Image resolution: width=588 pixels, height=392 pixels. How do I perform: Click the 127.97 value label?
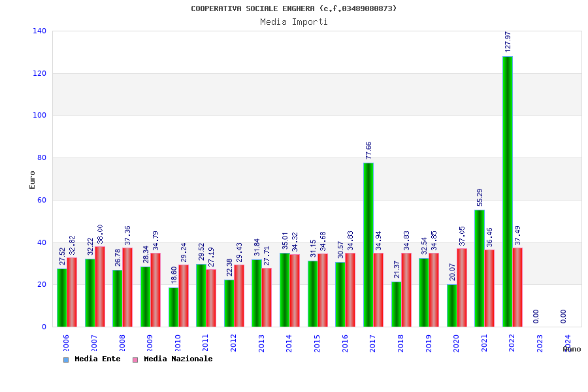[x=508, y=42]
